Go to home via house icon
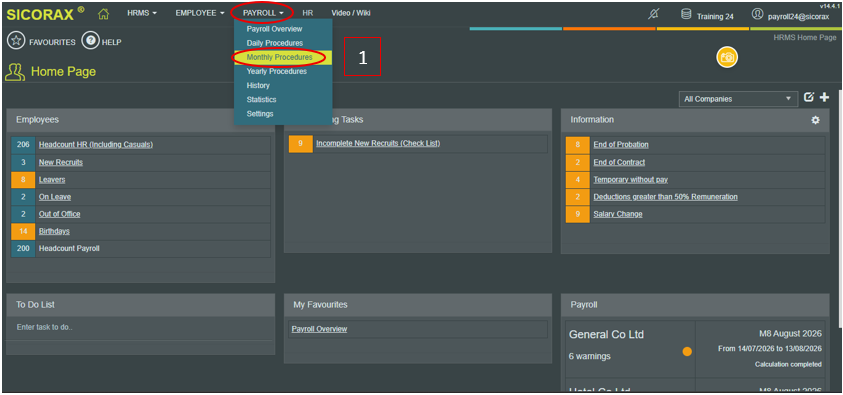This screenshot has height=395, width=843. click(104, 14)
